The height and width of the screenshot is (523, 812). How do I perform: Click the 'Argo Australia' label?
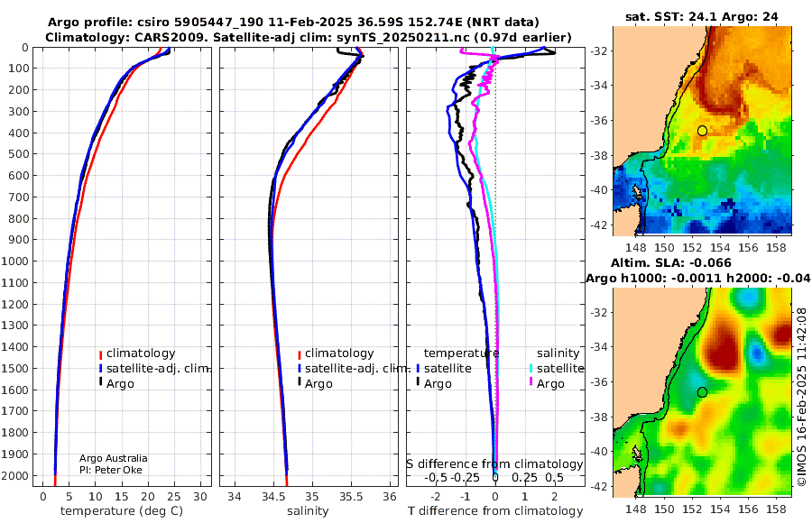point(114,458)
